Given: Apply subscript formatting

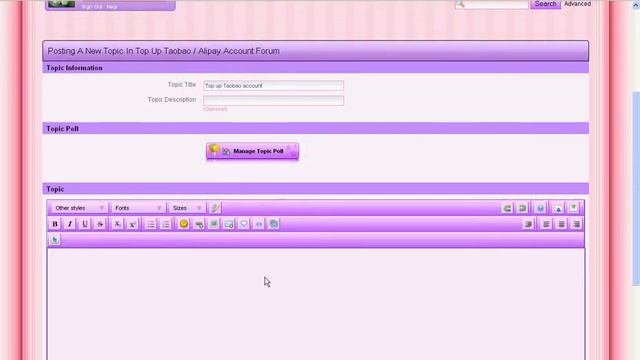Looking at the screenshot, I should pos(117,224).
